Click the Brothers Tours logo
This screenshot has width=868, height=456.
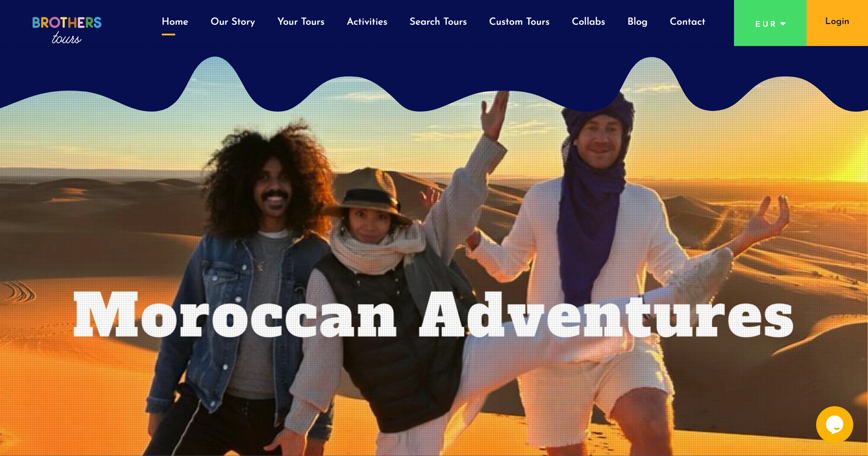(67, 30)
